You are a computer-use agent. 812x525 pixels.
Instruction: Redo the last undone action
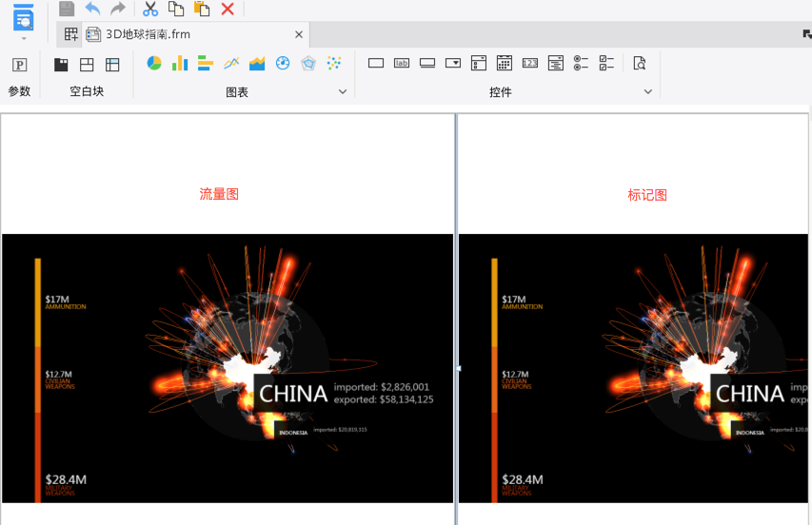point(118,9)
